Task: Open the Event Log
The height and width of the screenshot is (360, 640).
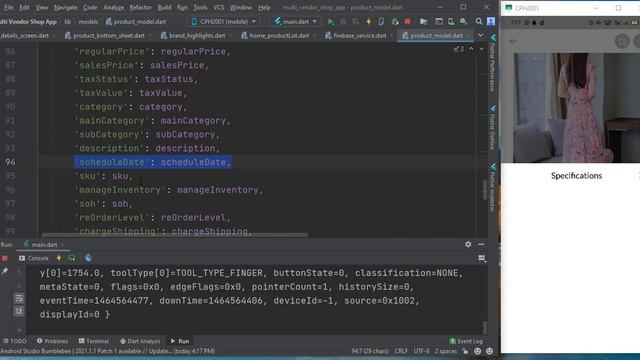Action: click(x=466, y=341)
